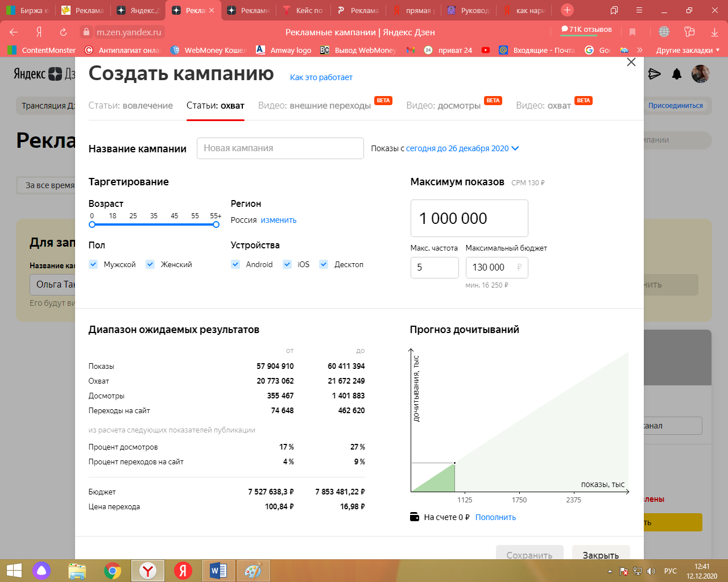Close the campaign creation dialog with X
Image resolution: width=728 pixels, height=582 pixels.
pyautogui.click(x=631, y=62)
